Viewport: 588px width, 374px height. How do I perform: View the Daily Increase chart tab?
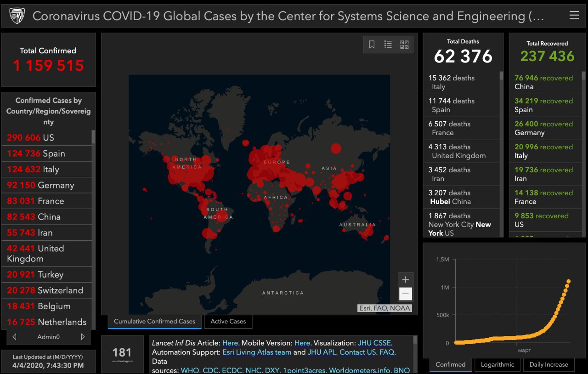tap(549, 364)
